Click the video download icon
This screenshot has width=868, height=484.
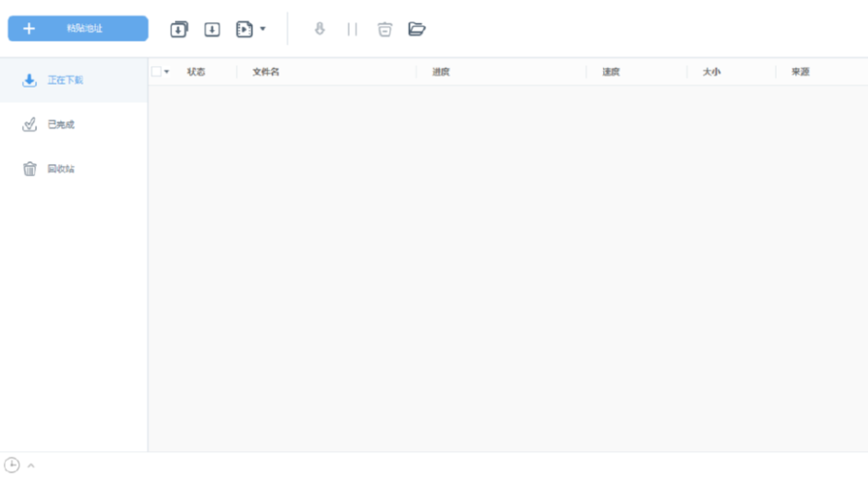click(244, 29)
